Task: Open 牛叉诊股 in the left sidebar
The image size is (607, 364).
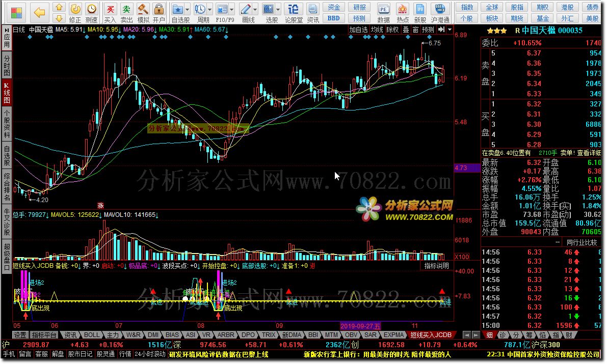Action: click(x=7, y=221)
